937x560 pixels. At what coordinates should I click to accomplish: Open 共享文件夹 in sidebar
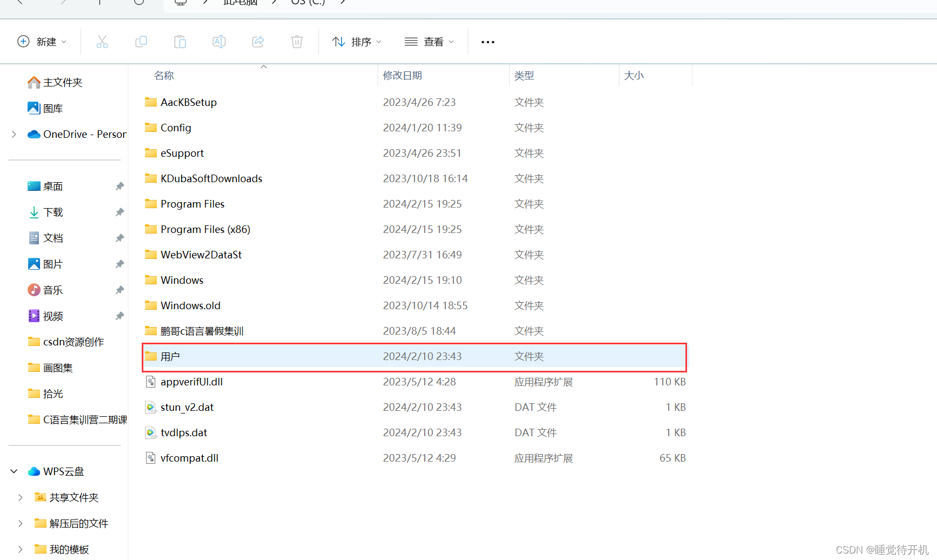[67, 497]
